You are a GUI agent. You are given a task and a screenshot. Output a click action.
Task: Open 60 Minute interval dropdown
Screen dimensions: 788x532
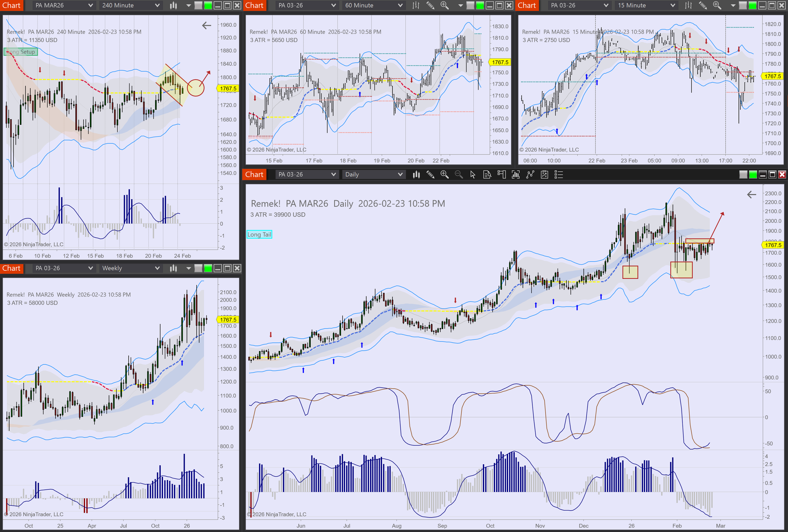(x=374, y=5)
